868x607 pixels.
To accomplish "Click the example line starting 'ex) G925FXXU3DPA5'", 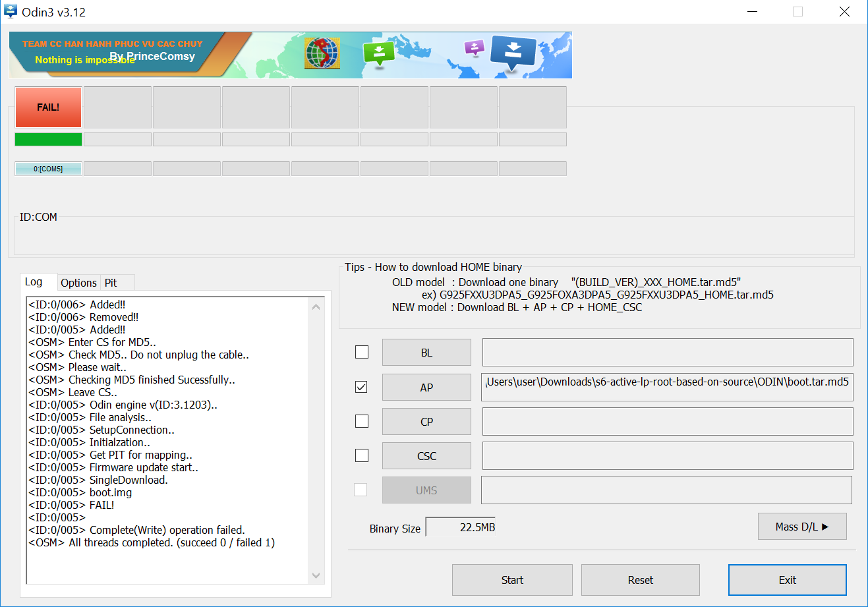I will click(x=598, y=295).
